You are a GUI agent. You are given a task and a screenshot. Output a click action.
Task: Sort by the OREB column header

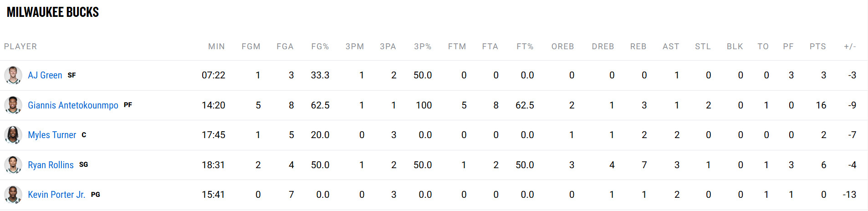[x=562, y=46]
